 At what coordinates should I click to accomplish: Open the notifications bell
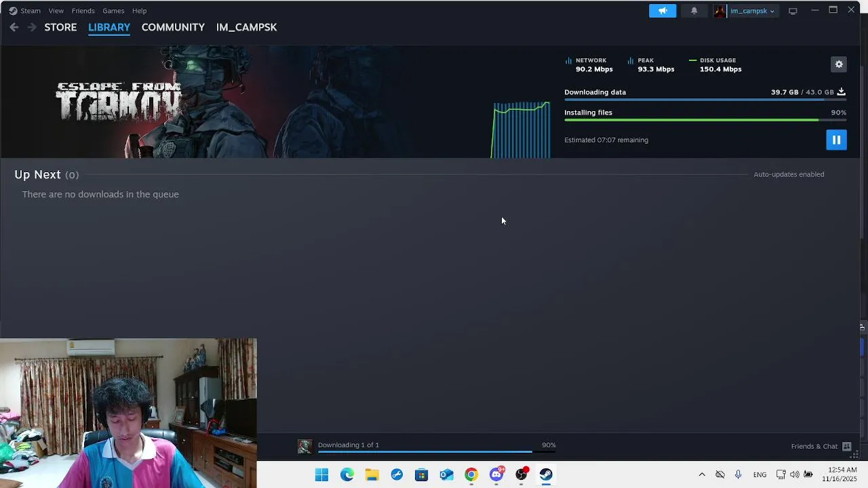[x=694, y=11]
